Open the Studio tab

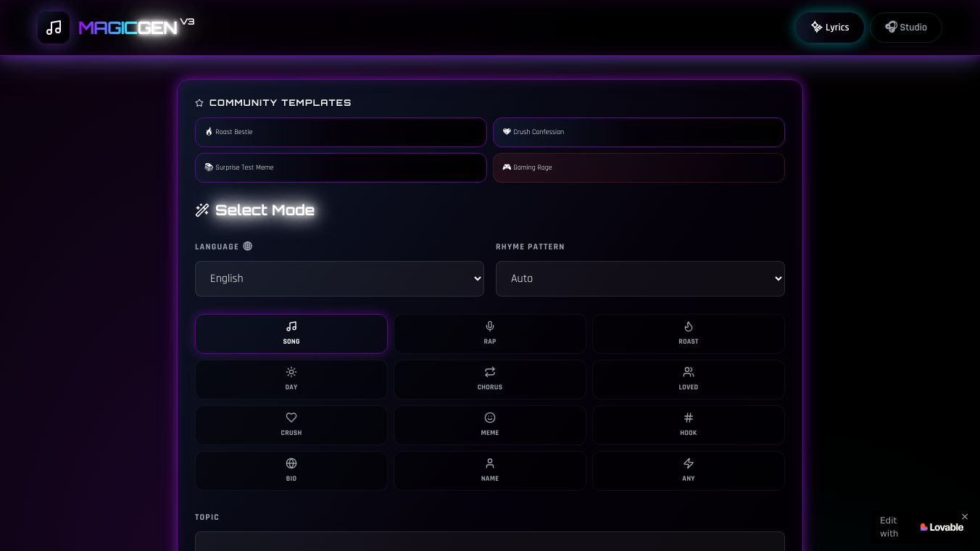point(905,28)
